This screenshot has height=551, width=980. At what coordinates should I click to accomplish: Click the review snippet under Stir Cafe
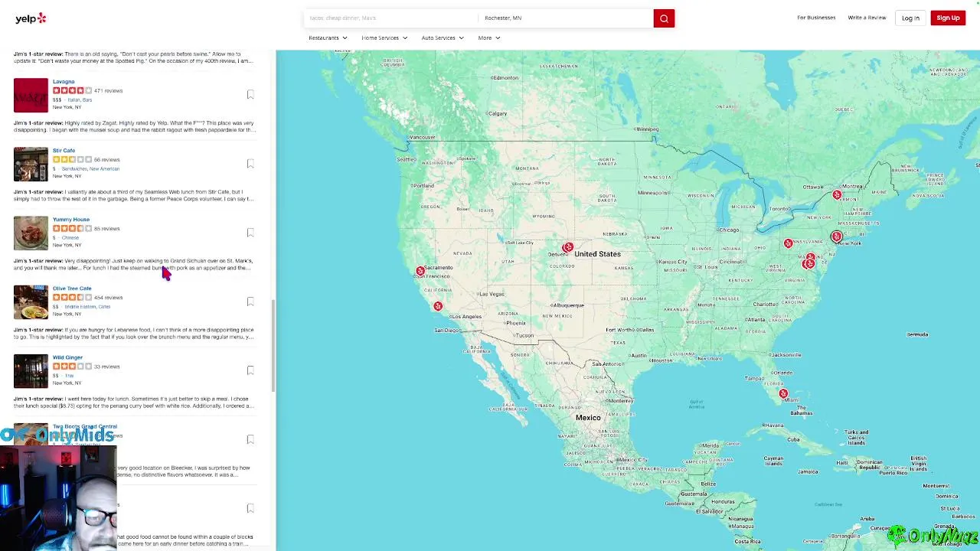click(134, 195)
